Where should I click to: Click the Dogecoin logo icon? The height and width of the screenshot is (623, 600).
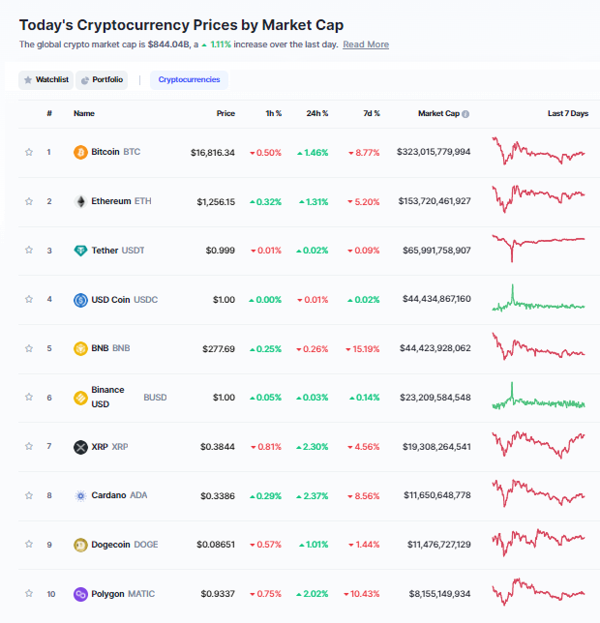coord(81,545)
